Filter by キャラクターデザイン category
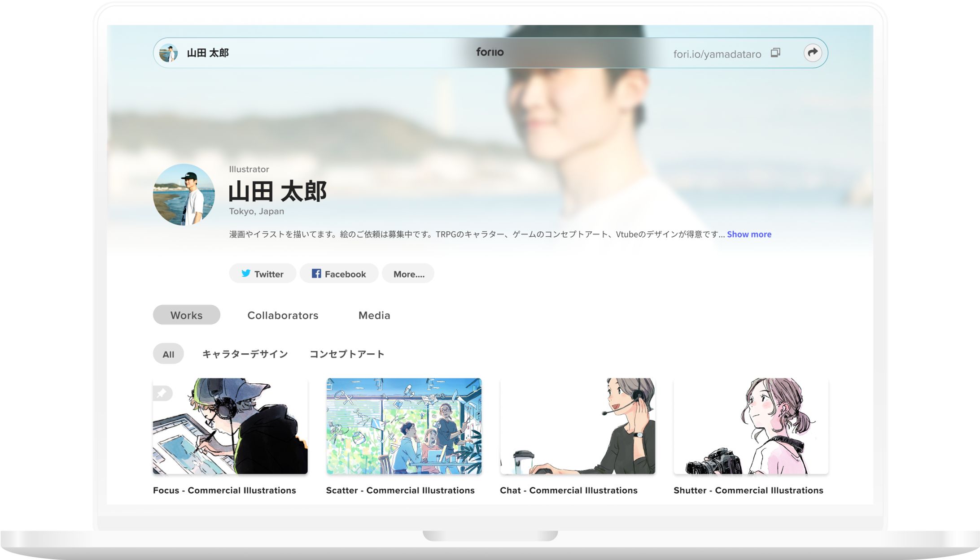Screen dimensions: 980x560 (245, 354)
